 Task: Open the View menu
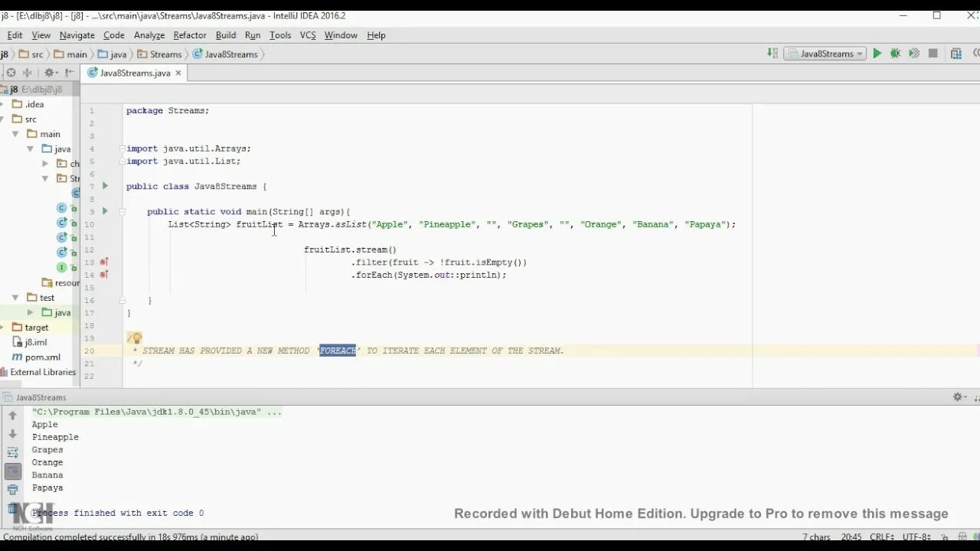click(41, 35)
